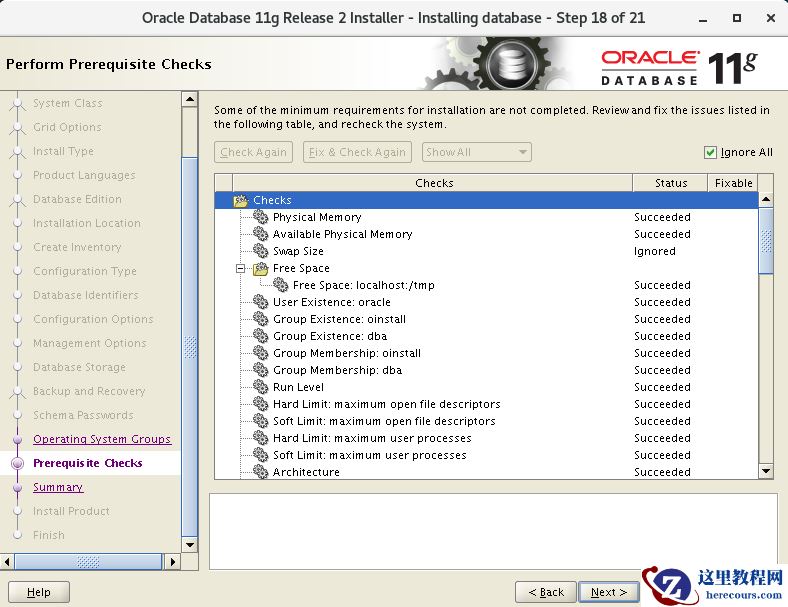Click the empty details pane below table
This screenshot has width=788, height=607.
[x=493, y=531]
